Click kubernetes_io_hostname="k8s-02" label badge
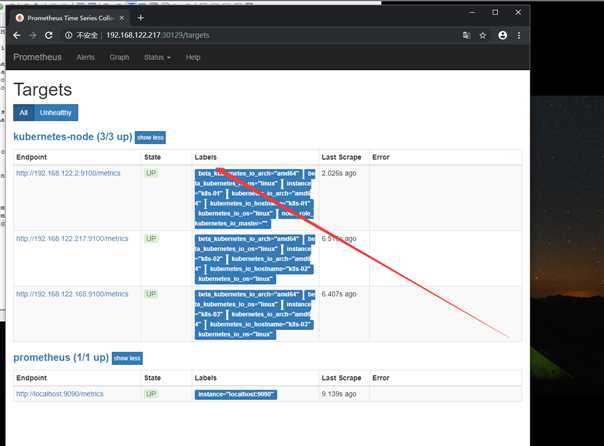Screen dimensions: 604x446 pyautogui.click(x=260, y=269)
